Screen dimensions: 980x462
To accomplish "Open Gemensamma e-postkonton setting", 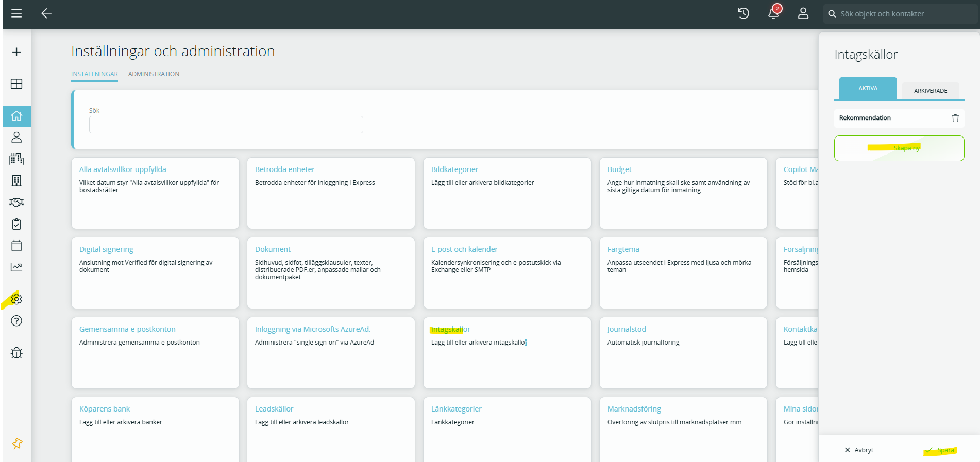I will click(155, 353).
